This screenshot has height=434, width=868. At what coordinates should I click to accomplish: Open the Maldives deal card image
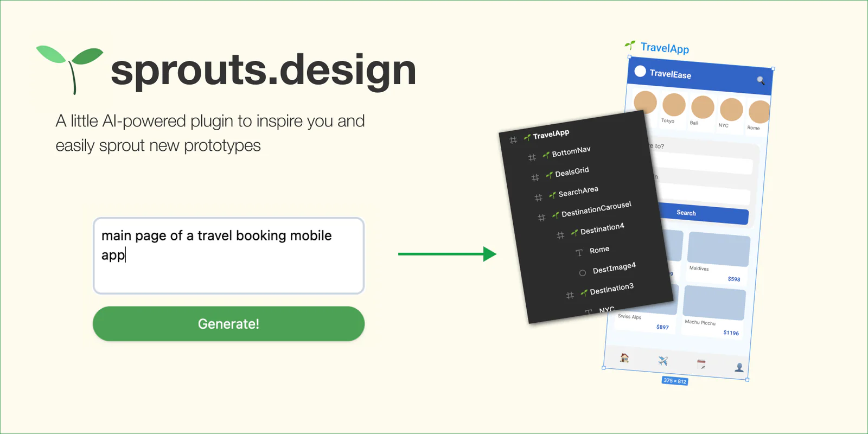pyautogui.click(x=719, y=249)
